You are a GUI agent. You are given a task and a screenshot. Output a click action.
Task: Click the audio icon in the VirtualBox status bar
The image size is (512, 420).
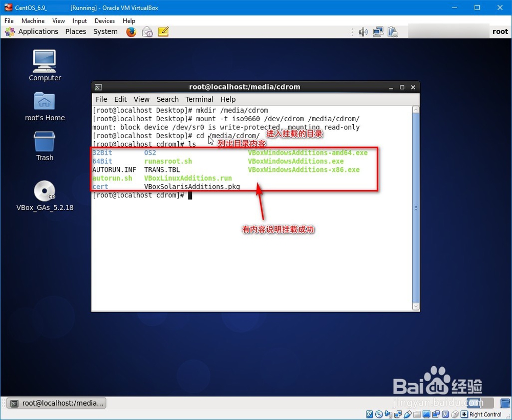[x=388, y=414]
